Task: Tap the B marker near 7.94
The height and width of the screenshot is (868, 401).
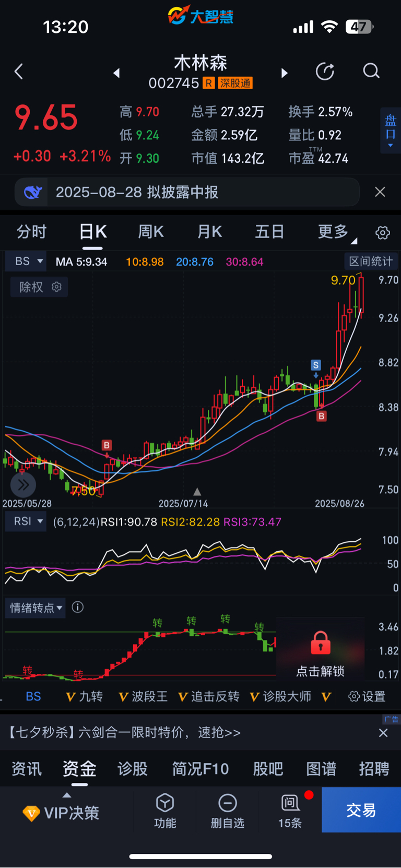Action: (x=107, y=445)
